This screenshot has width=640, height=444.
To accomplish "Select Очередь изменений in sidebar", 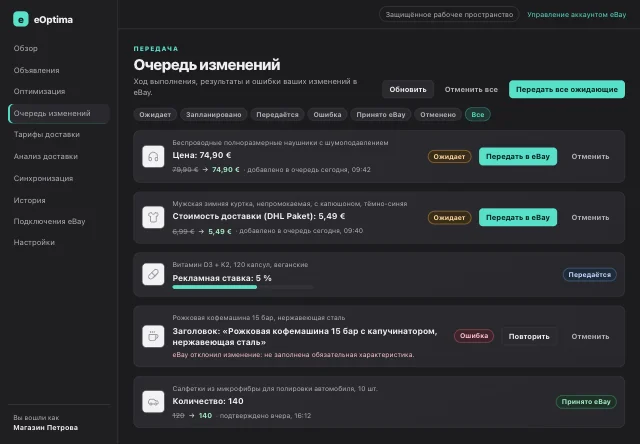I will [59, 113].
